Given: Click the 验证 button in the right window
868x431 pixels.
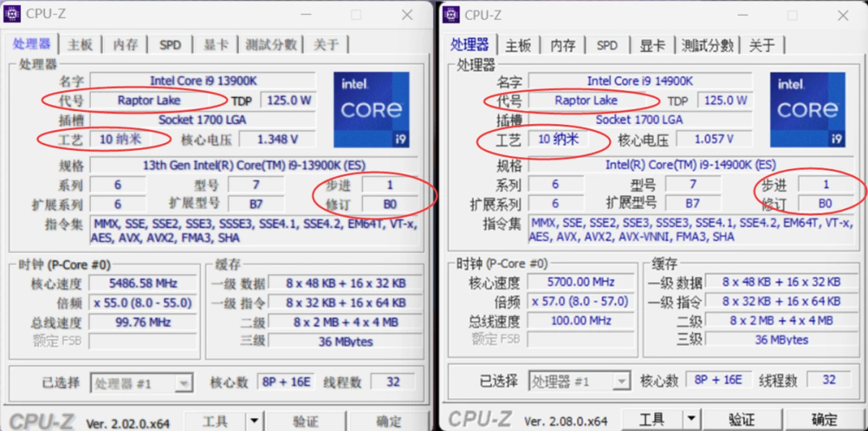Looking at the screenshot, I should click(x=742, y=419).
